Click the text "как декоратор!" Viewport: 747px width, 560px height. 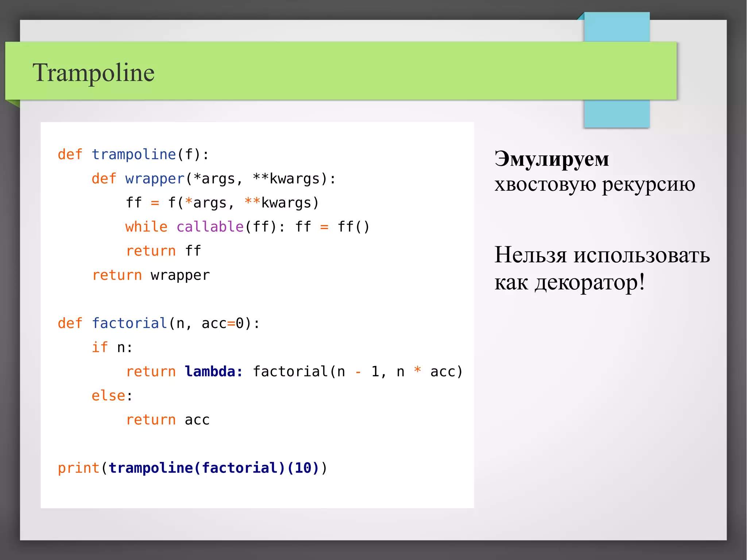tap(570, 282)
